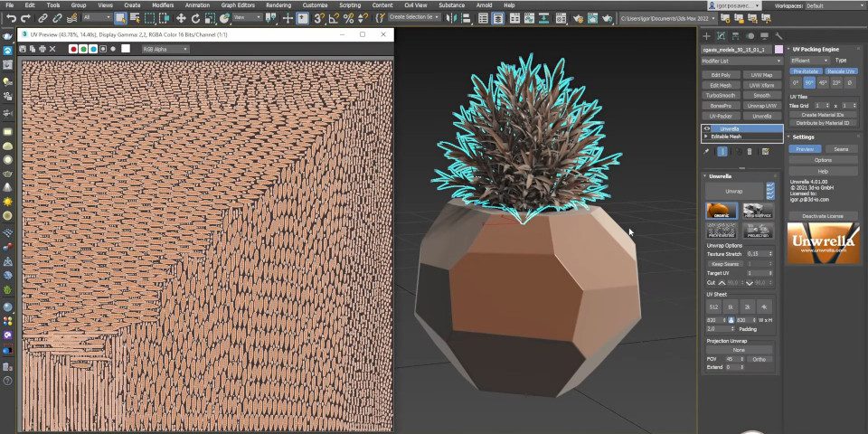Open the Modifier List dropdown
The image size is (868, 434).
click(x=741, y=61)
